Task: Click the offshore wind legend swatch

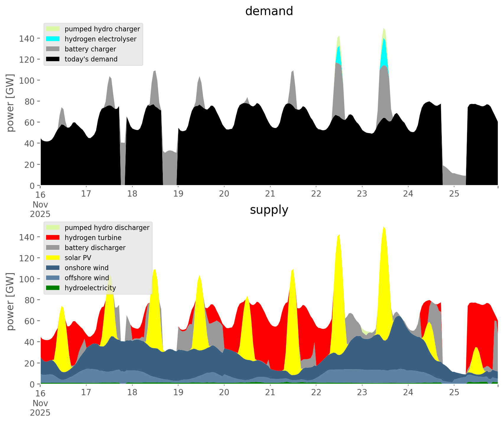Action: (53, 278)
